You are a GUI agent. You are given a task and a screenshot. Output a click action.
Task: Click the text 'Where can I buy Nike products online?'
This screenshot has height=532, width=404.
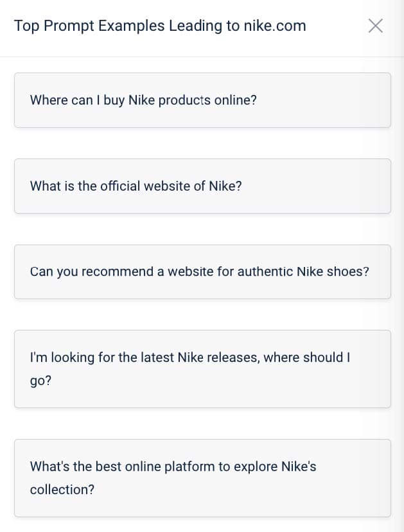coord(143,100)
